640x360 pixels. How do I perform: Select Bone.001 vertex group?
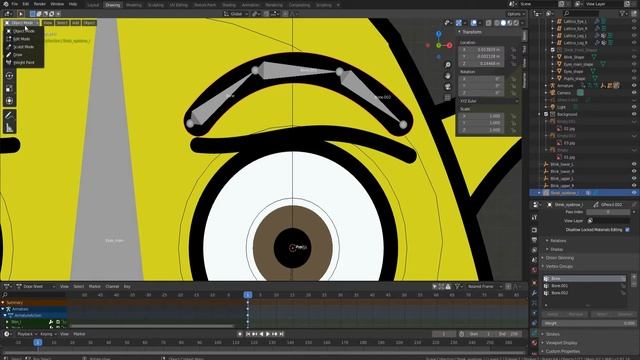click(x=584, y=286)
